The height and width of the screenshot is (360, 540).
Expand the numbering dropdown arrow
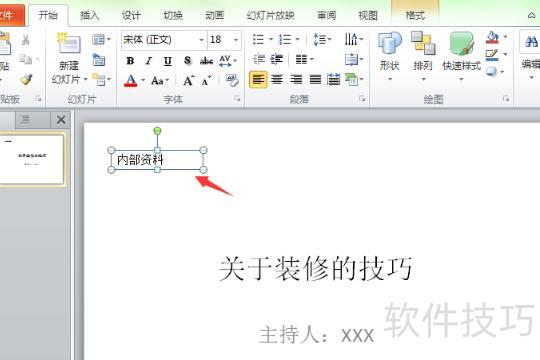click(x=297, y=39)
